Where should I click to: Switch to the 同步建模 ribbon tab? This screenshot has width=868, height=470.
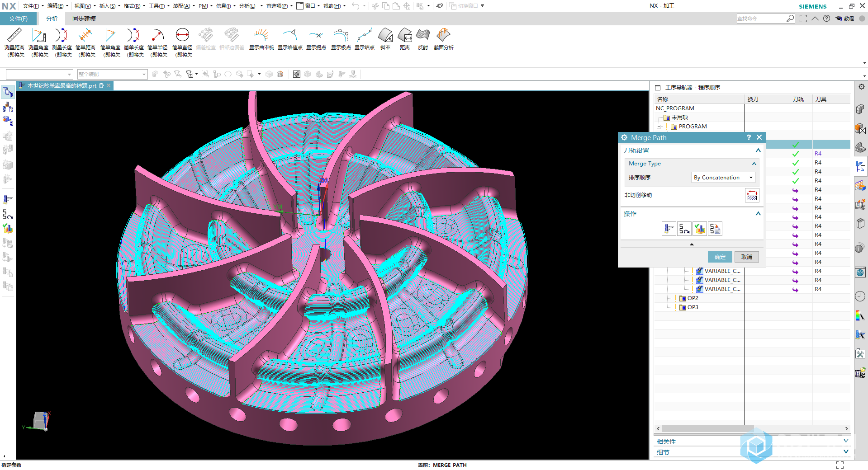pos(84,19)
